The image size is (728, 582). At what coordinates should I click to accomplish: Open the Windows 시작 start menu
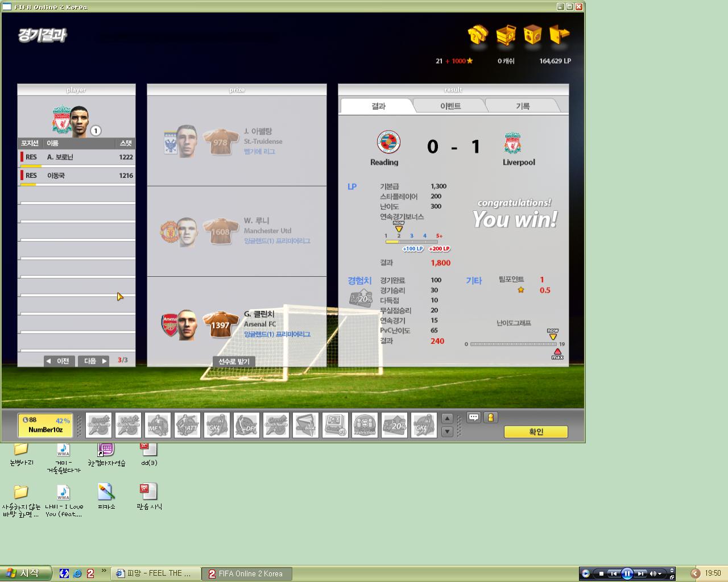point(26,573)
